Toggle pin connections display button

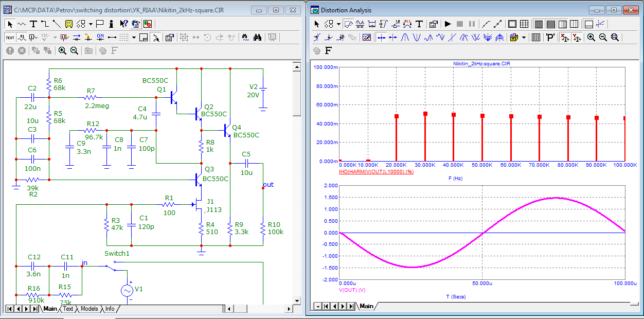(x=111, y=37)
